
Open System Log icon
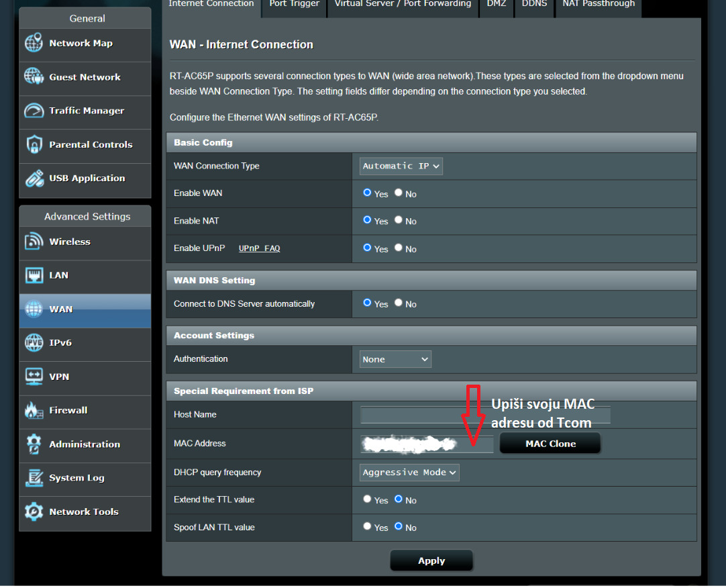[34, 478]
